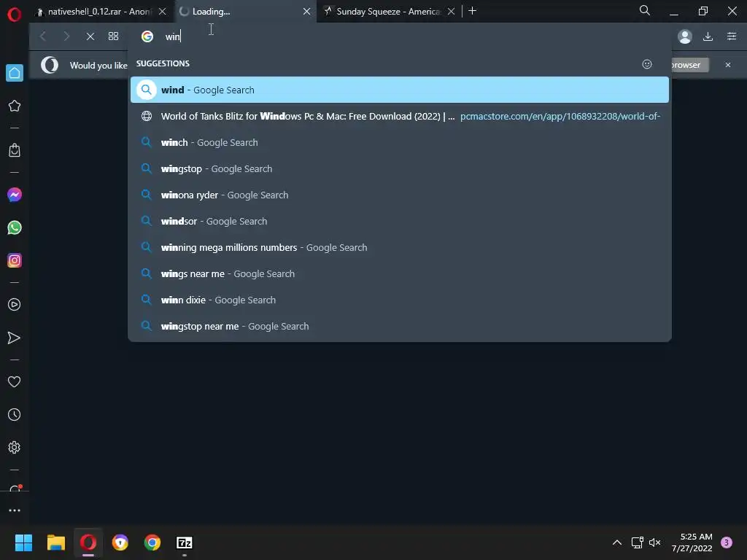Open a new tab with plus button

472,11
